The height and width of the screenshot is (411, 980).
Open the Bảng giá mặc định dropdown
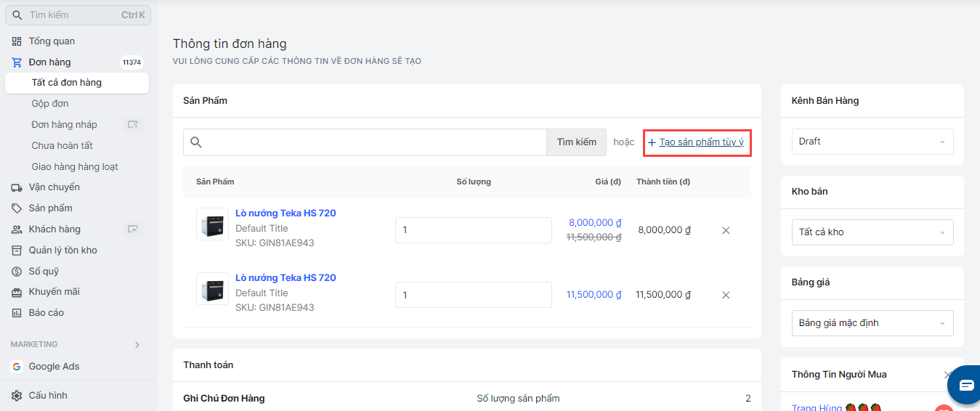872,323
